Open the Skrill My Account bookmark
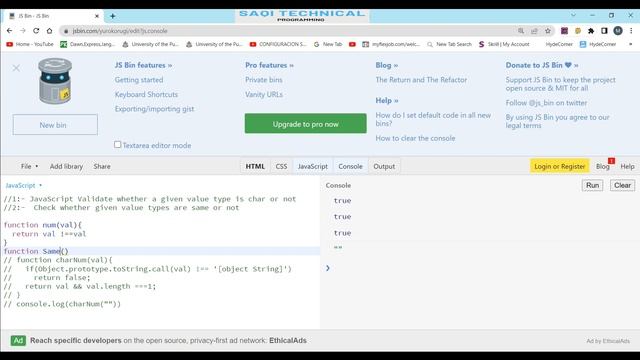Viewport: 640px width, 360px height. click(504, 44)
